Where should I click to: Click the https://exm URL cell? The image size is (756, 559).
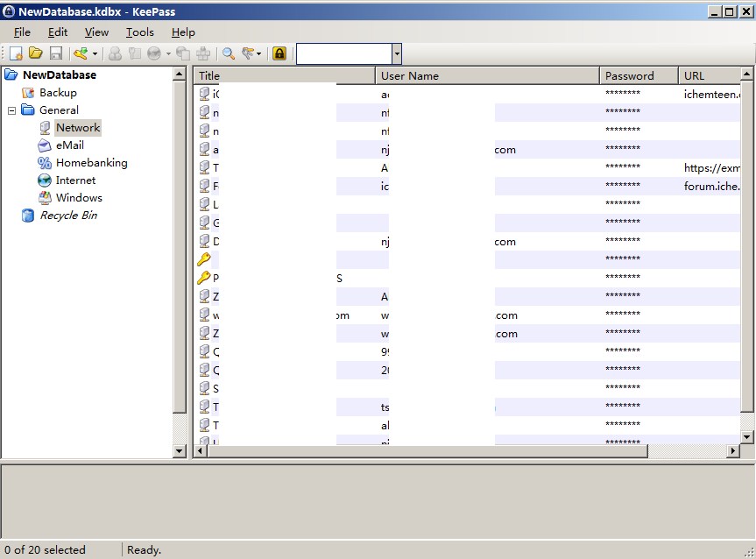[x=711, y=168]
